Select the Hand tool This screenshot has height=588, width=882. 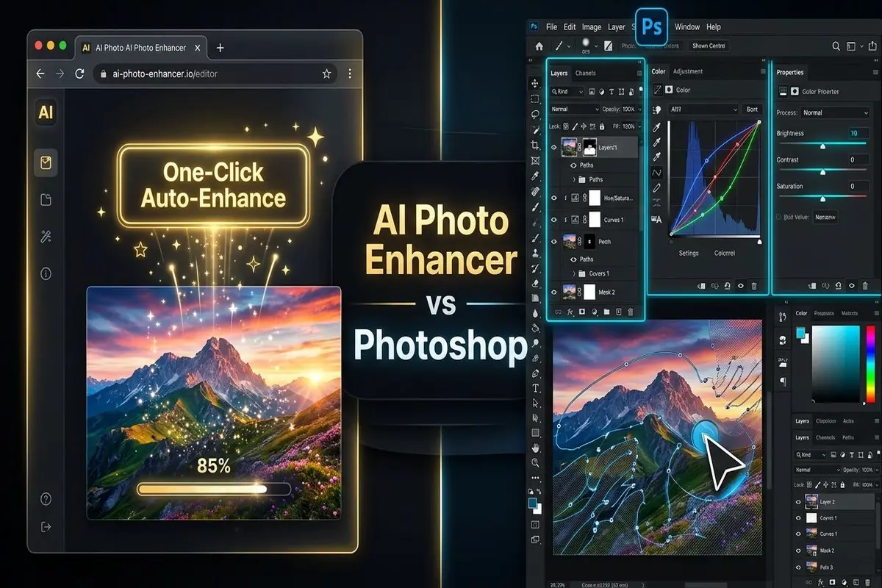click(x=536, y=447)
